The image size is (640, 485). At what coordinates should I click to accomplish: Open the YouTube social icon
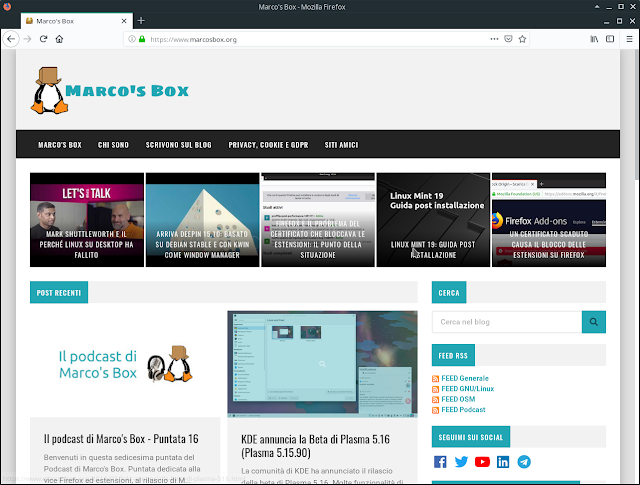tap(482, 462)
